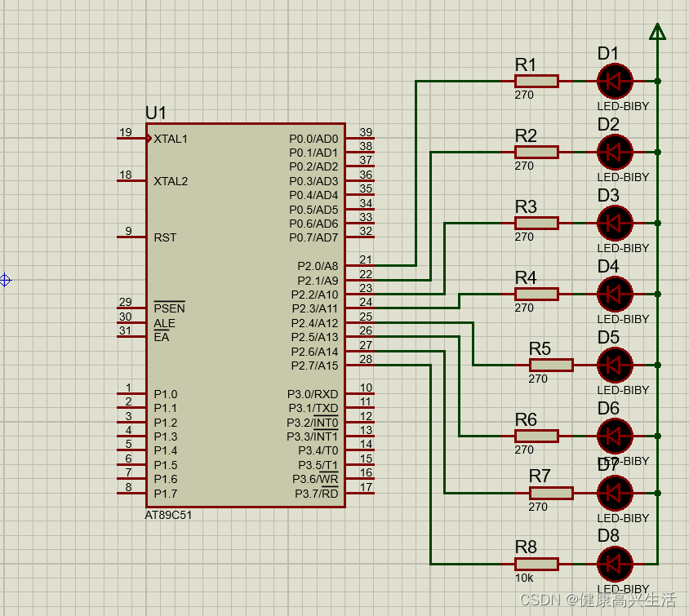Click the R4 reference label
The height and width of the screenshot is (616, 689).
click(526, 278)
